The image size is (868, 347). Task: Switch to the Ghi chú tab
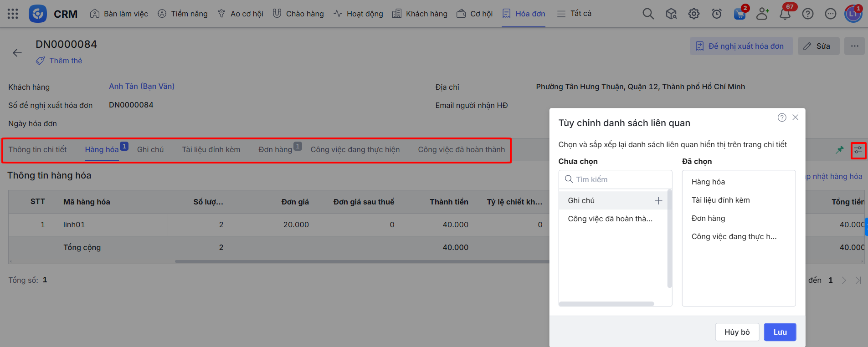coord(150,149)
